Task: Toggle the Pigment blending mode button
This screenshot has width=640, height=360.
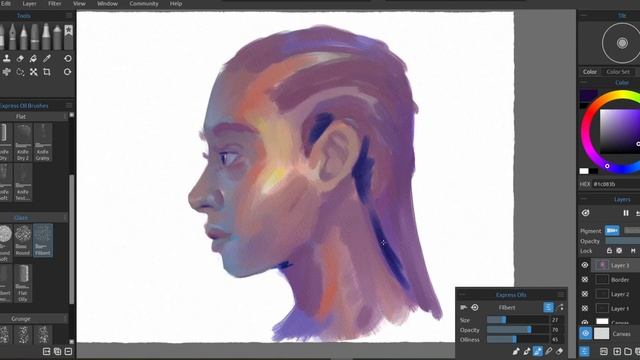Action: (x=612, y=231)
